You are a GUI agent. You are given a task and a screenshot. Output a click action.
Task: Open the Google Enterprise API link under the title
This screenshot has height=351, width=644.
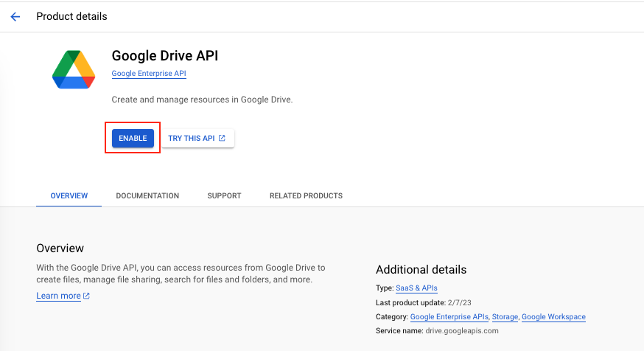149,73
